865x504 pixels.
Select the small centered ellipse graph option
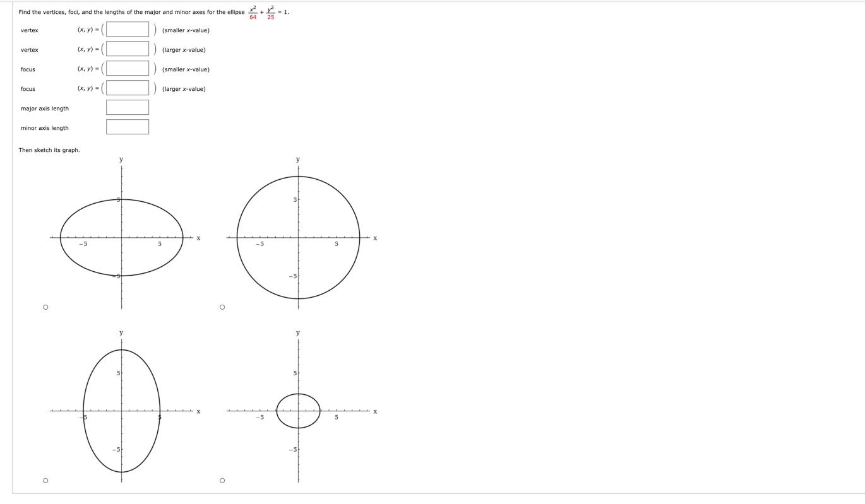click(222, 480)
